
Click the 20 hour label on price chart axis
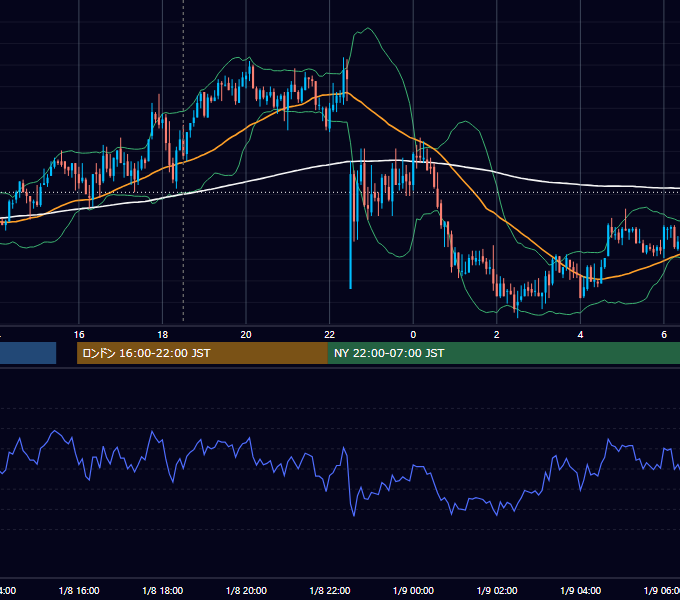coord(246,335)
